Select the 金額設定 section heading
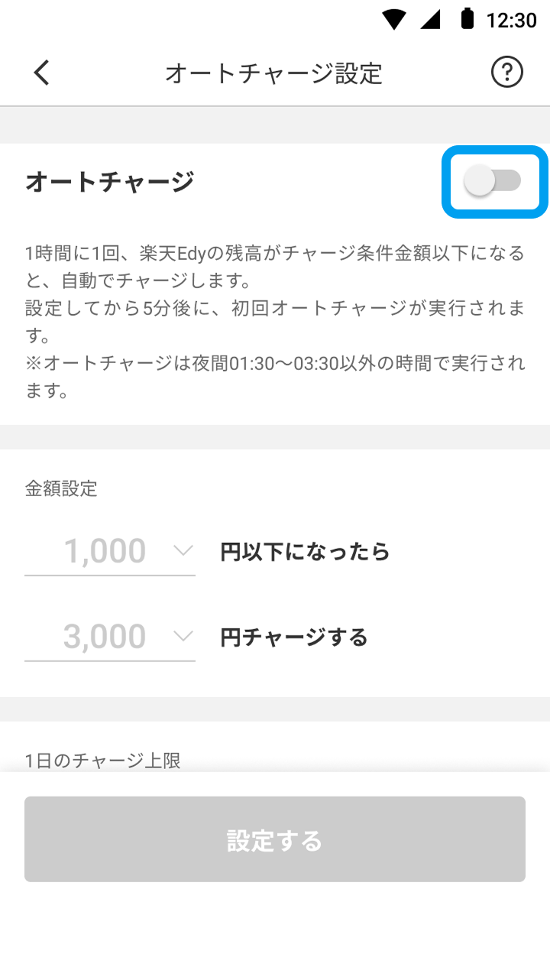550x980 pixels. [61, 489]
